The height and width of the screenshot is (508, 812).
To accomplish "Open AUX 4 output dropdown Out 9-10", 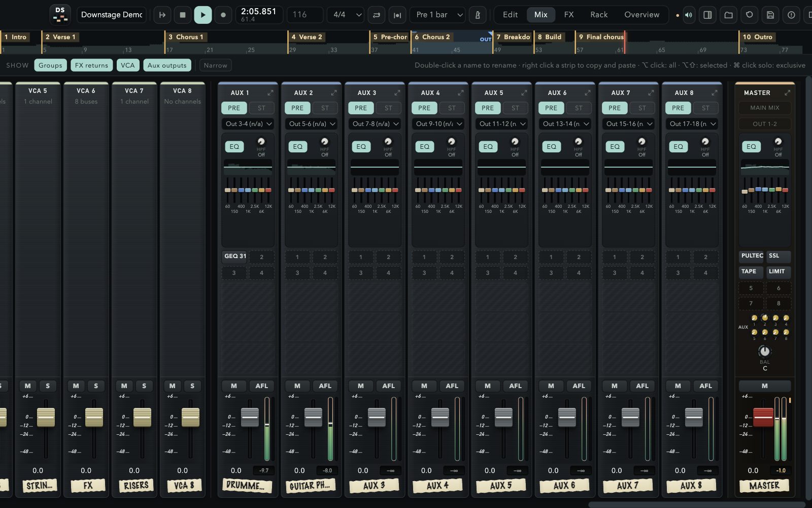I will point(438,123).
